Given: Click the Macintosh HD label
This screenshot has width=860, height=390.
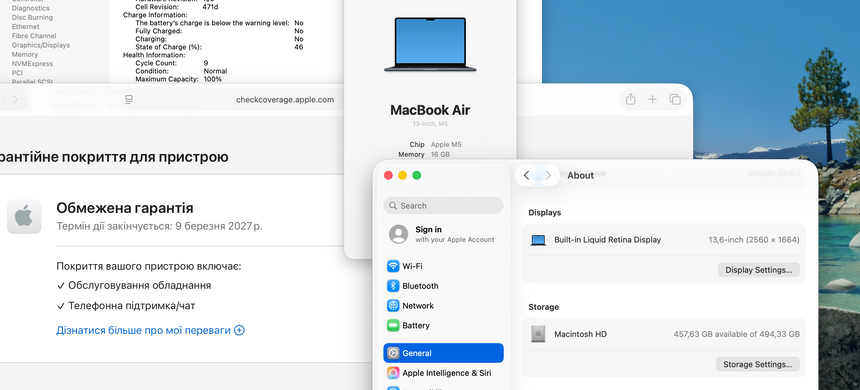Looking at the screenshot, I should tap(580, 334).
